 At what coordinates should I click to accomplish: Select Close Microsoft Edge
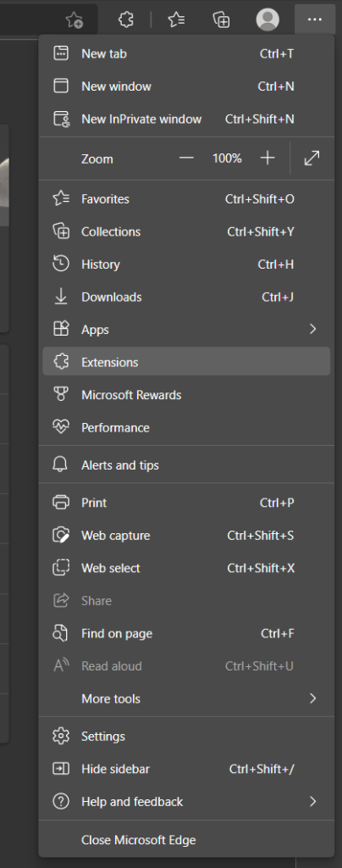point(186,840)
